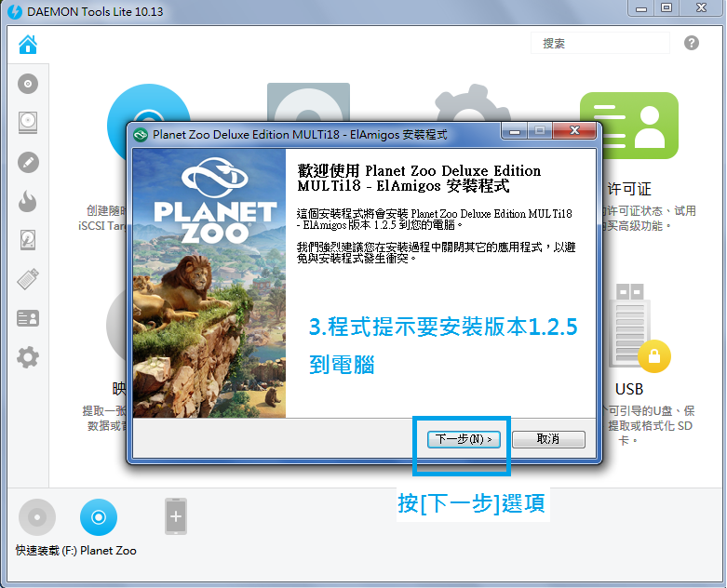Click the installer title bar app icon

pos(141,135)
